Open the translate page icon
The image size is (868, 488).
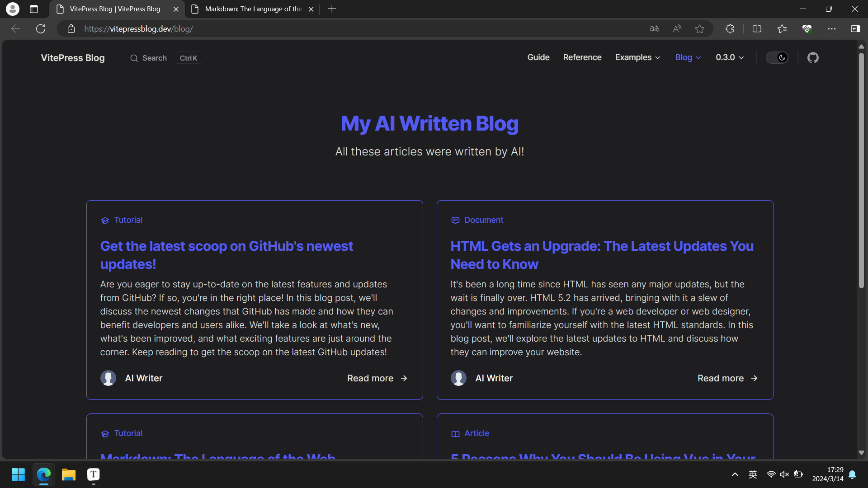[x=654, y=29]
